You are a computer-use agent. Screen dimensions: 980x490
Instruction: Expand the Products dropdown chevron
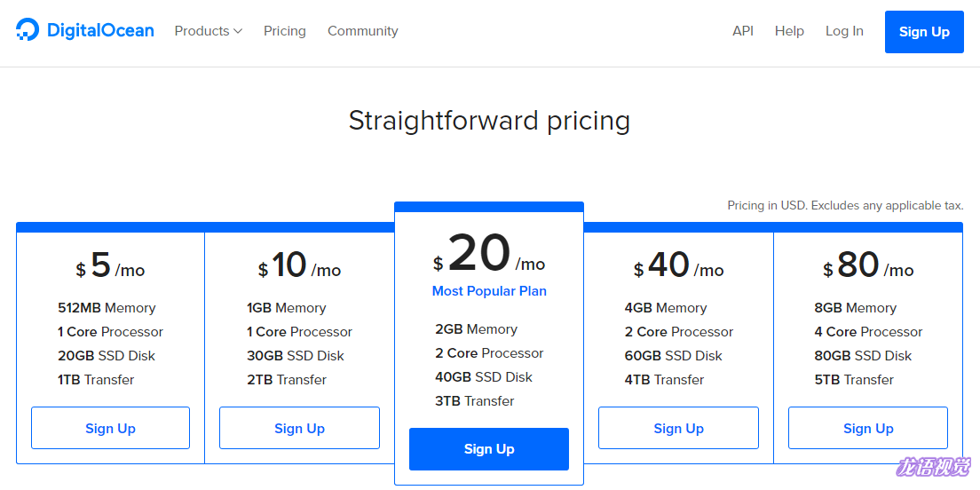(x=238, y=31)
